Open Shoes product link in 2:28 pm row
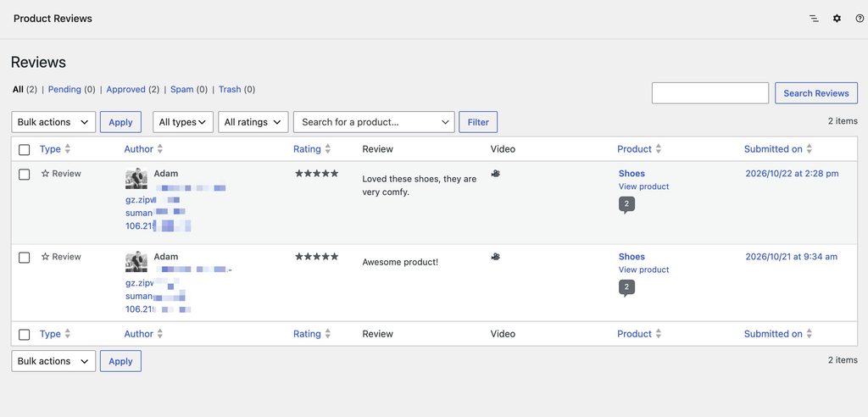This screenshot has width=868, height=417. [x=632, y=174]
